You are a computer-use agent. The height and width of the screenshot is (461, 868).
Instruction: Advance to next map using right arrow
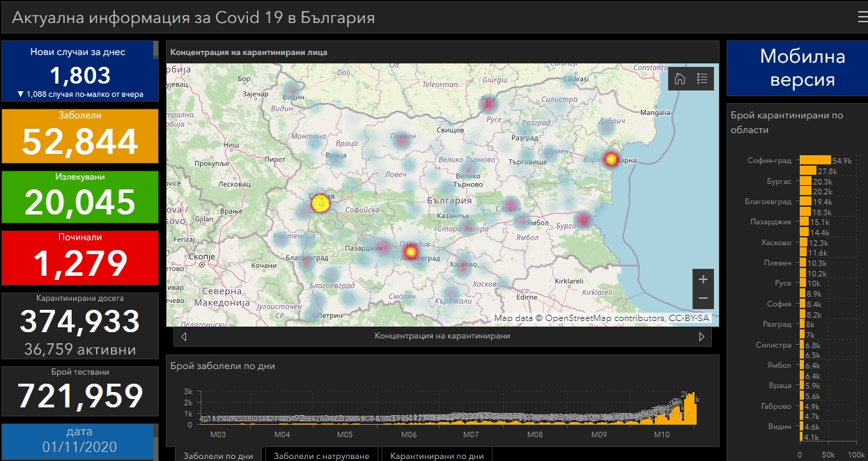pyautogui.click(x=702, y=336)
